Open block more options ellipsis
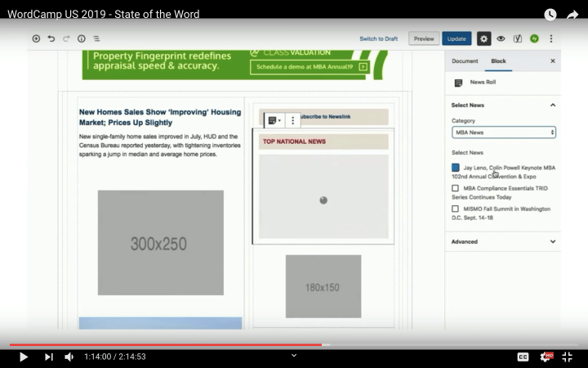Viewport: 588px width, 368px height. (x=293, y=120)
